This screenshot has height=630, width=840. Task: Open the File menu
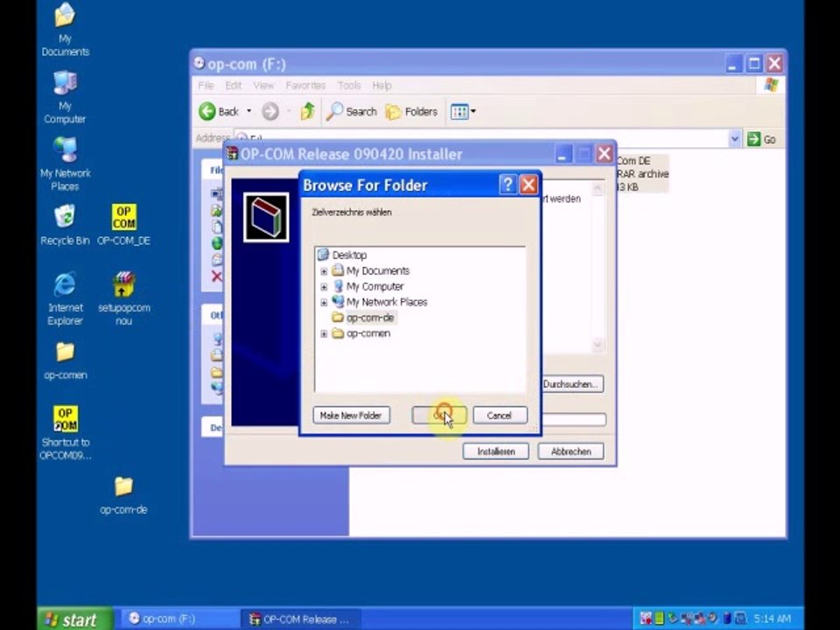pos(206,85)
